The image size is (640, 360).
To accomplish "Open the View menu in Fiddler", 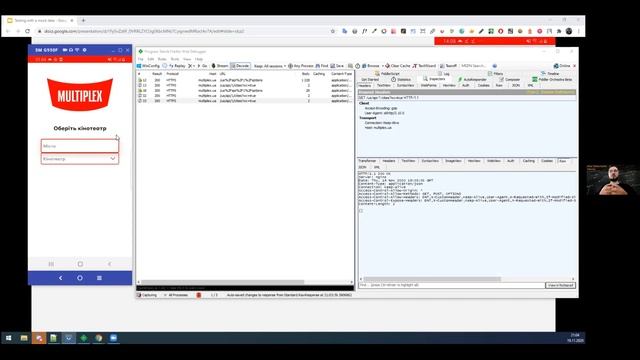I will pyautogui.click(x=187, y=59).
